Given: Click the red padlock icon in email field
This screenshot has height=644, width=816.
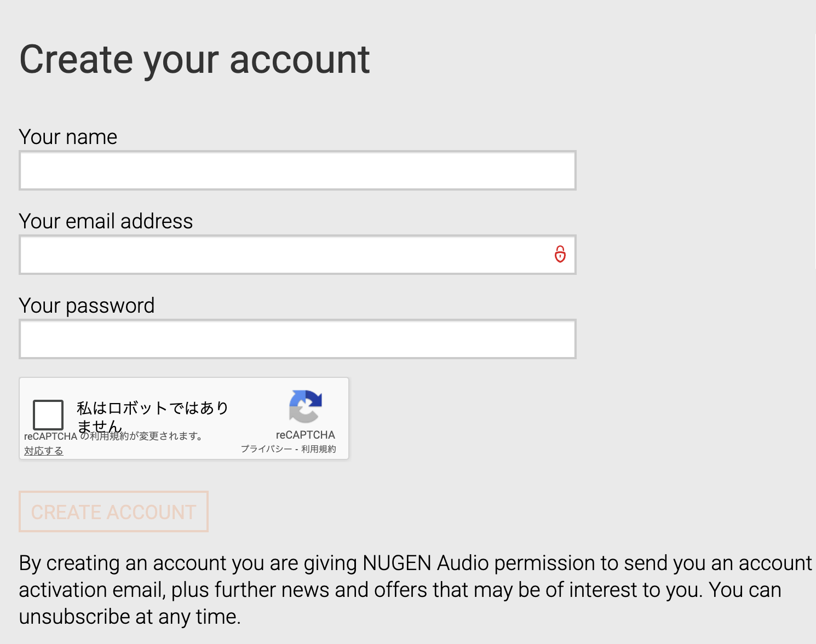Looking at the screenshot, I should 560,254.
